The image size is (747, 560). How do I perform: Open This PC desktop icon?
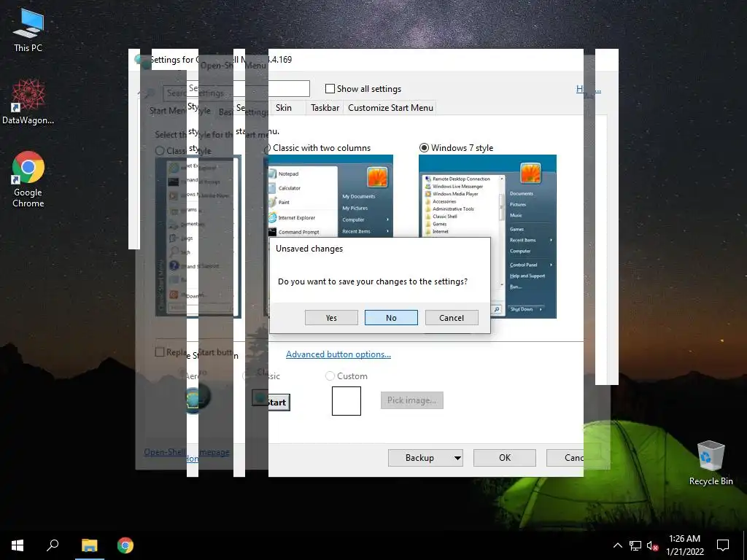click(28, 31)
